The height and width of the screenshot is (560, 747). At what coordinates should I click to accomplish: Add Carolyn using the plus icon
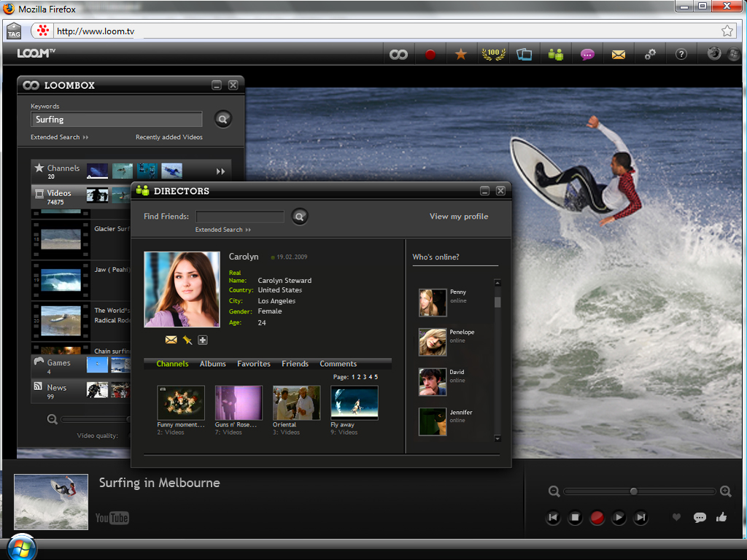pos(203,340)
